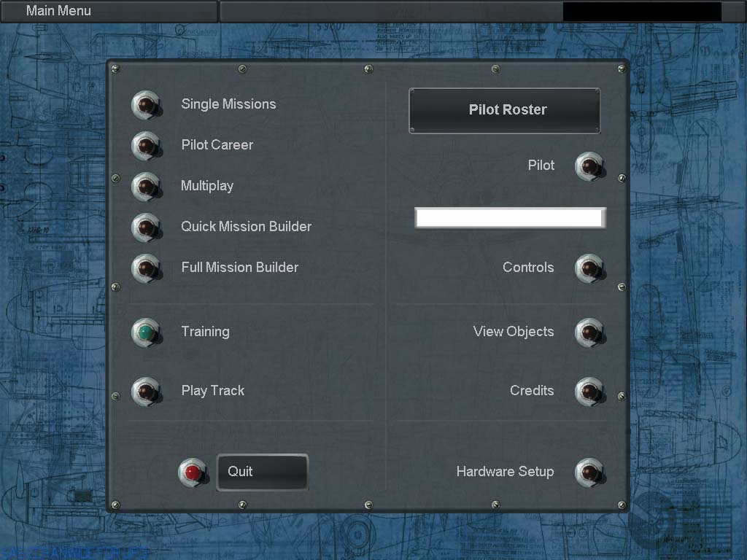Click the round knob beside Single Missions
Screen dimensions: 747x560
point(147,105)
